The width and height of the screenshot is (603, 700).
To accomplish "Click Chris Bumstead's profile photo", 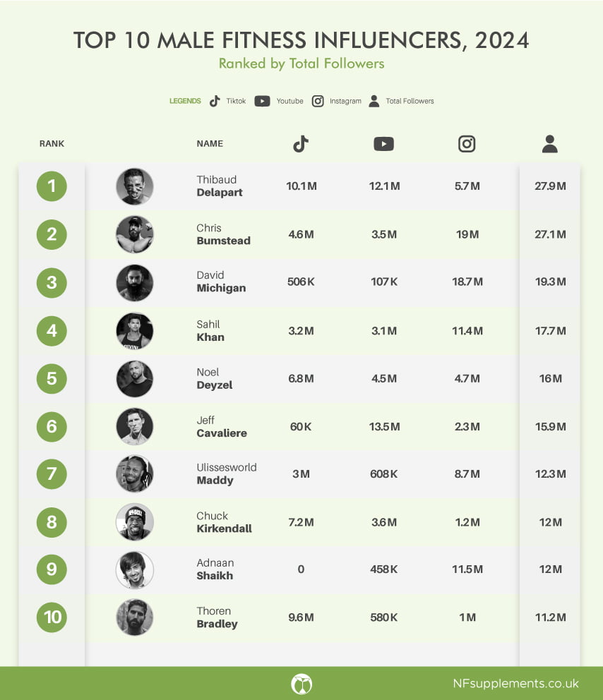I will click(134, 234).
